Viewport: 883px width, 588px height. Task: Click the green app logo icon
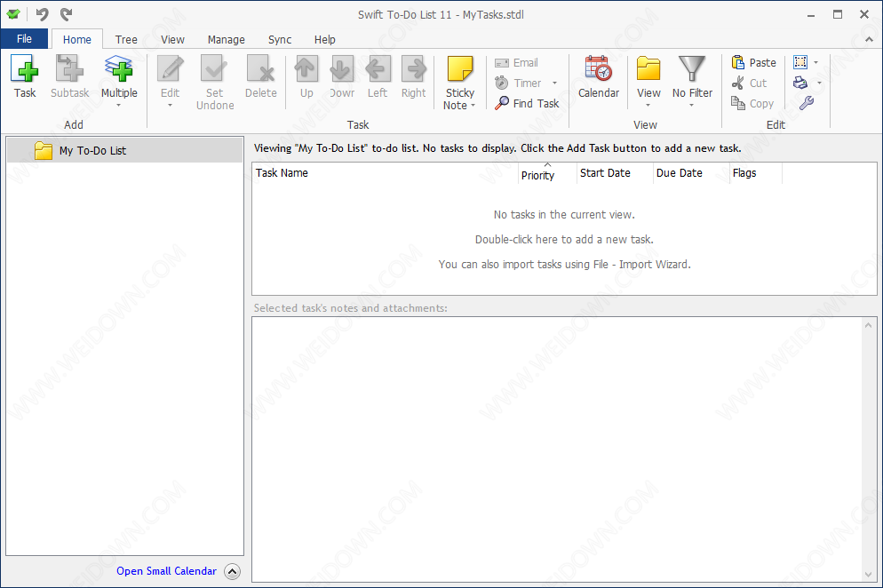13,14
